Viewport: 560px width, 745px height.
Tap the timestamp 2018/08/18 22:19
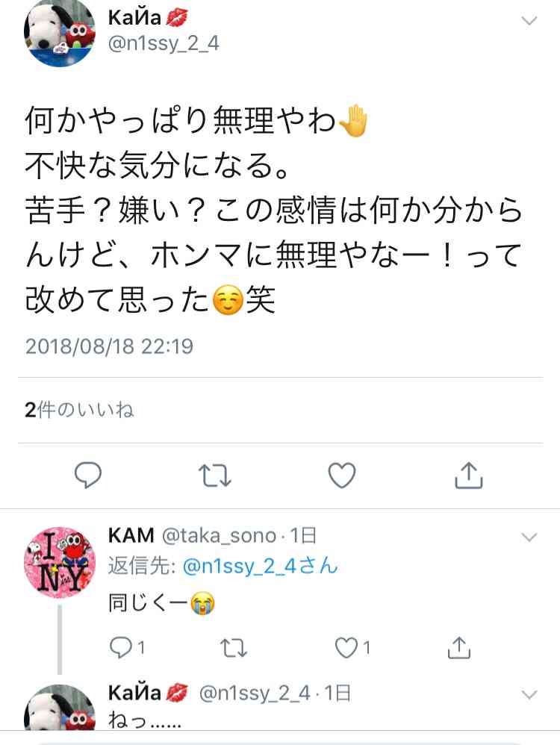109,346
